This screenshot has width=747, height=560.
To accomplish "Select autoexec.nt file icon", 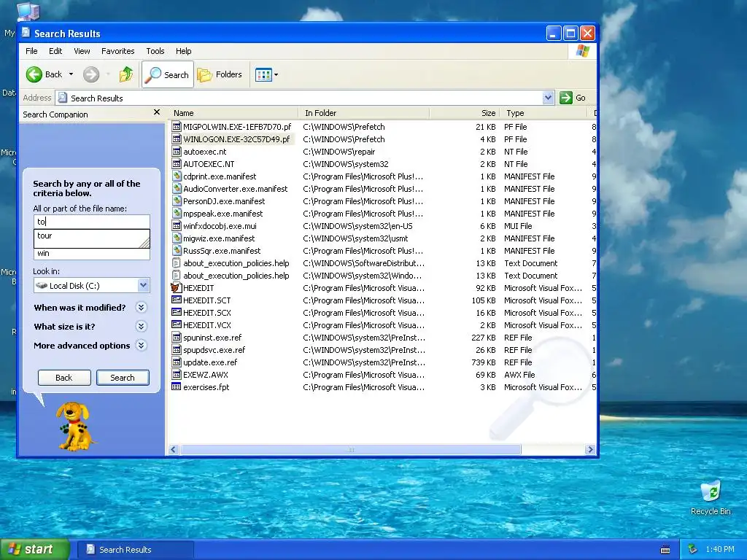I will click(177, 152).
